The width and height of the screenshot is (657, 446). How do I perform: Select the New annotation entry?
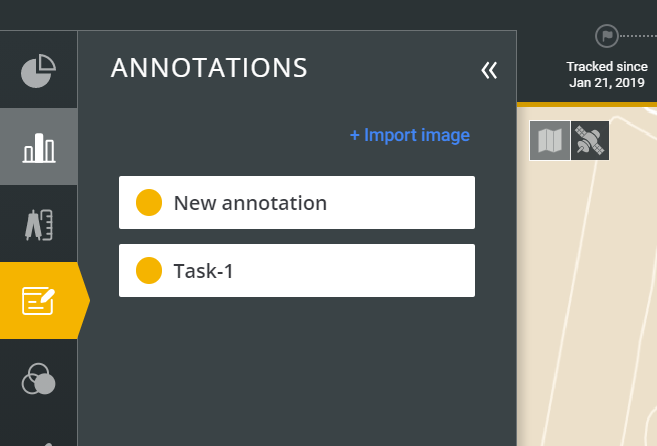(297, 202)
